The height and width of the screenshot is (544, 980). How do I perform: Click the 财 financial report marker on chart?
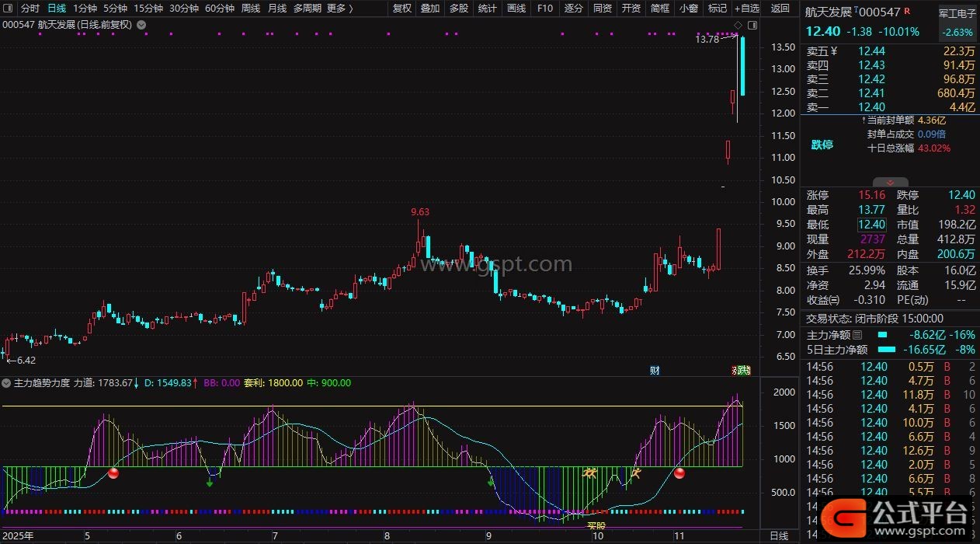(x=655, y=371)
